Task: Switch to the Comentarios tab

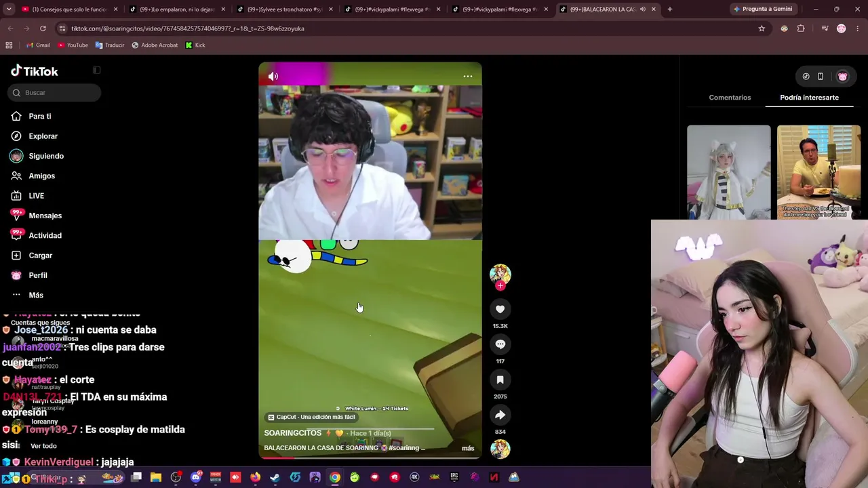Action: point(730,98)
